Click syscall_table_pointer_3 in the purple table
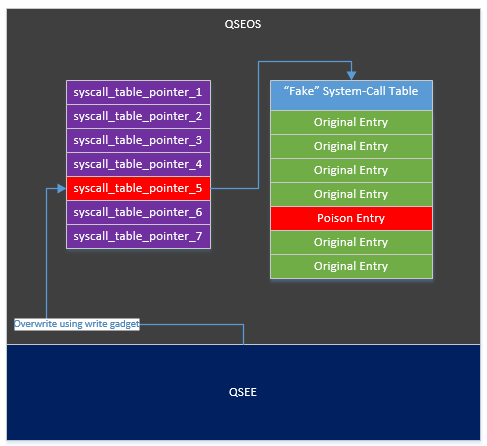The width and height of the screenshot is (487, 446). coord(138,140)
